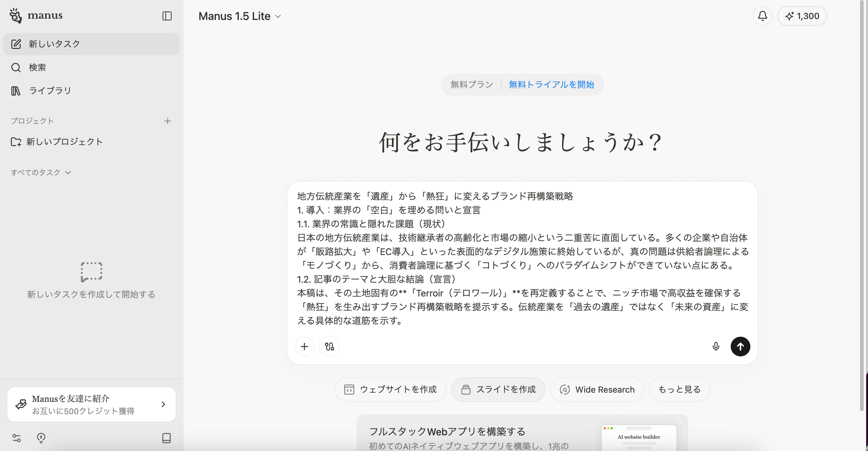Click the AI website builder thumbnail
The image size is (868, 451).
tap(639, 438)
